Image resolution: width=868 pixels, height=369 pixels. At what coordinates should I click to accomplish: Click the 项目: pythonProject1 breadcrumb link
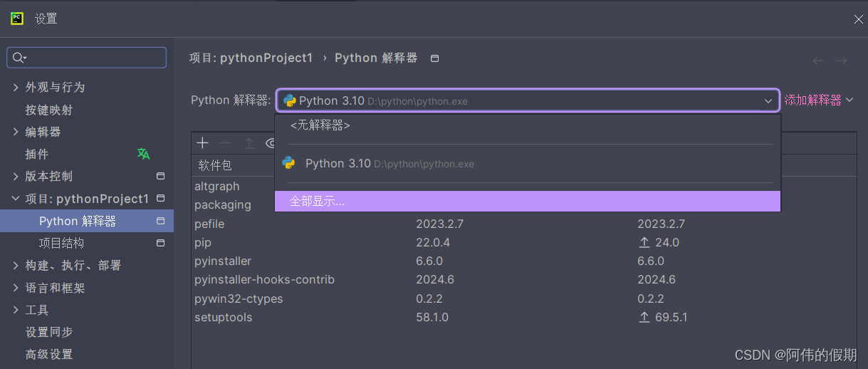(x=251, y=58)
